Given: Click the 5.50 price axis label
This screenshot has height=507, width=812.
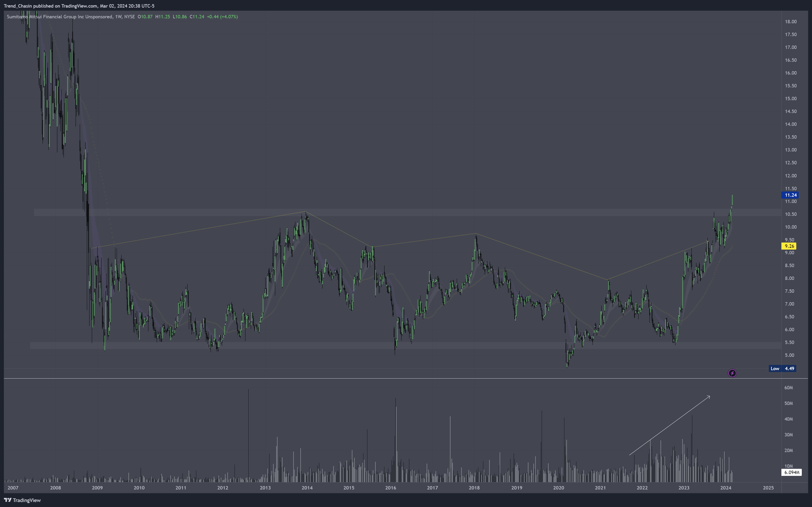Looking at the screenshot, I should pyautogui.click(x=789, y=342).
